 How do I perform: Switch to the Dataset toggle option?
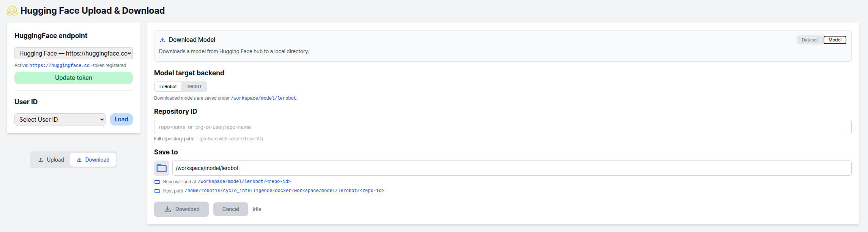click(x=810, y=40)
